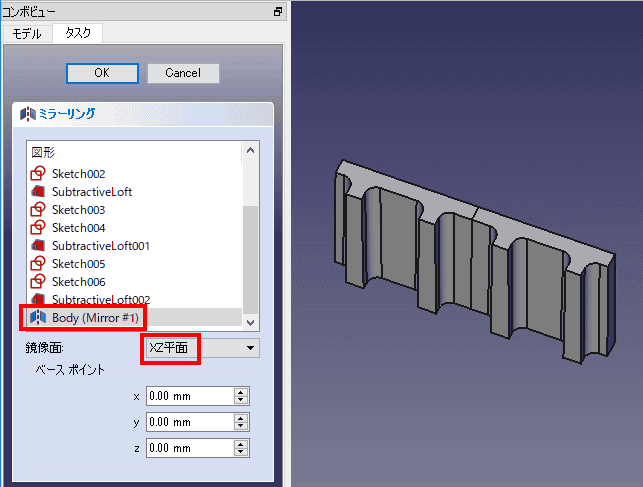Increase the z base point value
This screenshot has height=487, width=643.
tap(241, 444)
